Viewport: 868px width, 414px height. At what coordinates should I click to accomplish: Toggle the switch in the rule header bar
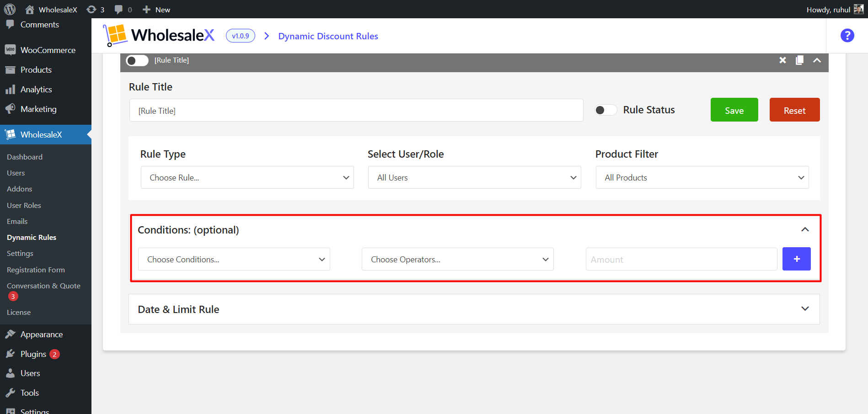137,60
